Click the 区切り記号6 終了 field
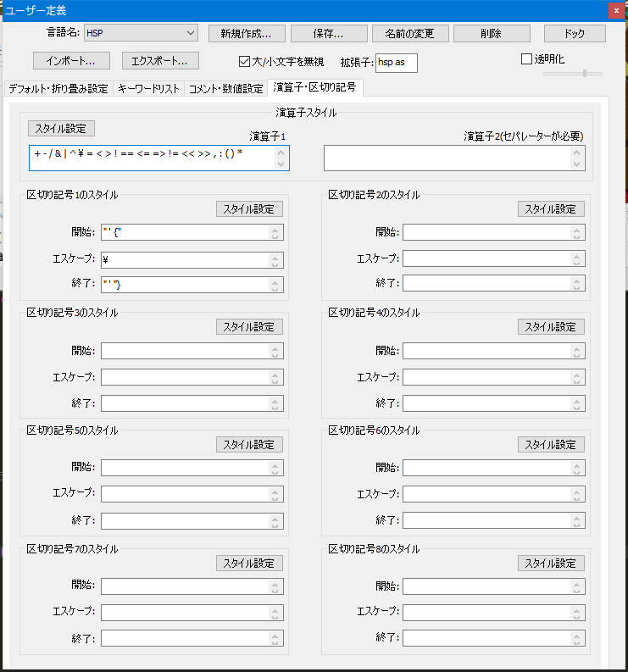 coord(494,520)
